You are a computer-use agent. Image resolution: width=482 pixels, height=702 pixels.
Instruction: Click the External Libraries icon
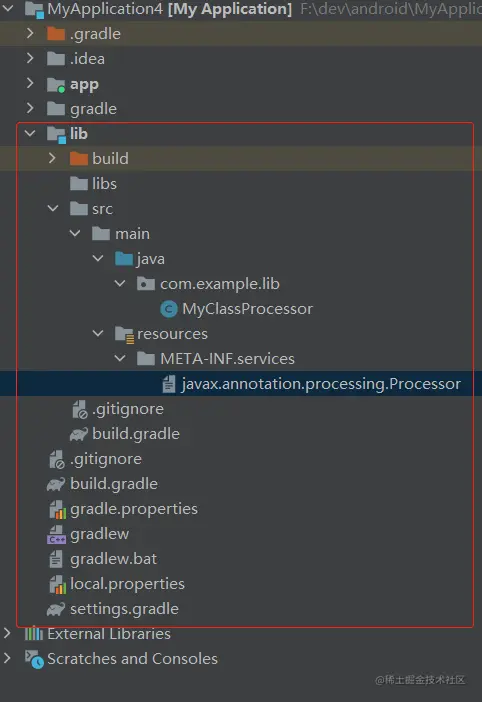tap(34, 634)
